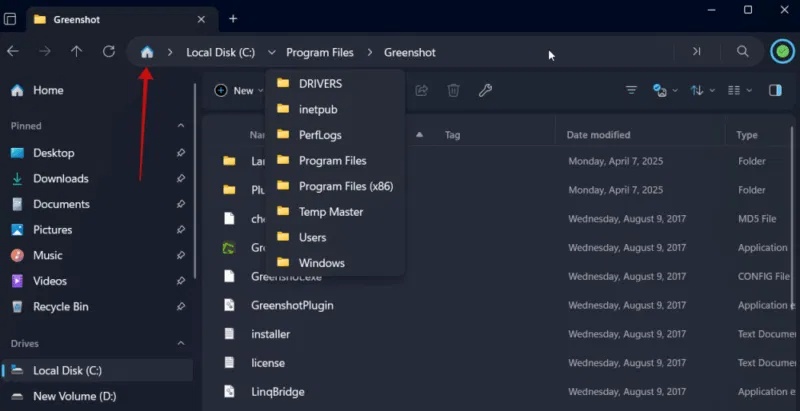Click Program Files in the breadcrumb bar
Screen dimensions: 800x411
(x=320, y=52)
